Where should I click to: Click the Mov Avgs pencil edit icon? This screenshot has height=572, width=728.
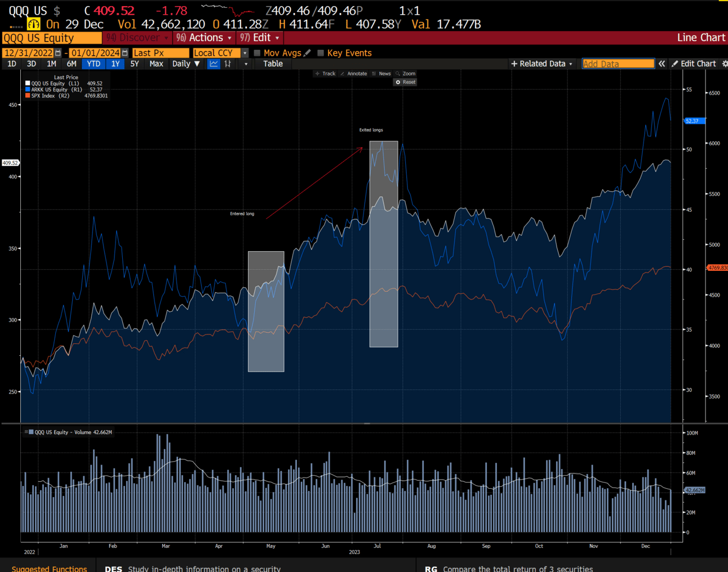307,53
